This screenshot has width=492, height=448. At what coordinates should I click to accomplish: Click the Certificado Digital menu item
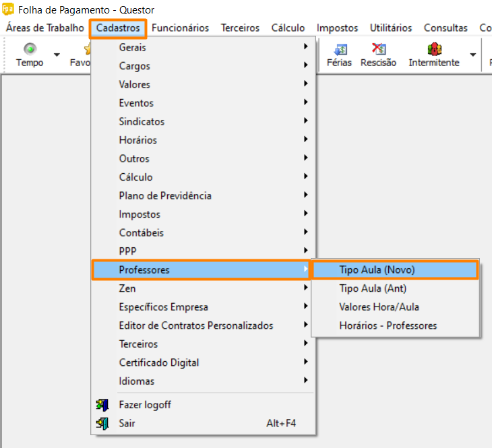click(158, 362)
